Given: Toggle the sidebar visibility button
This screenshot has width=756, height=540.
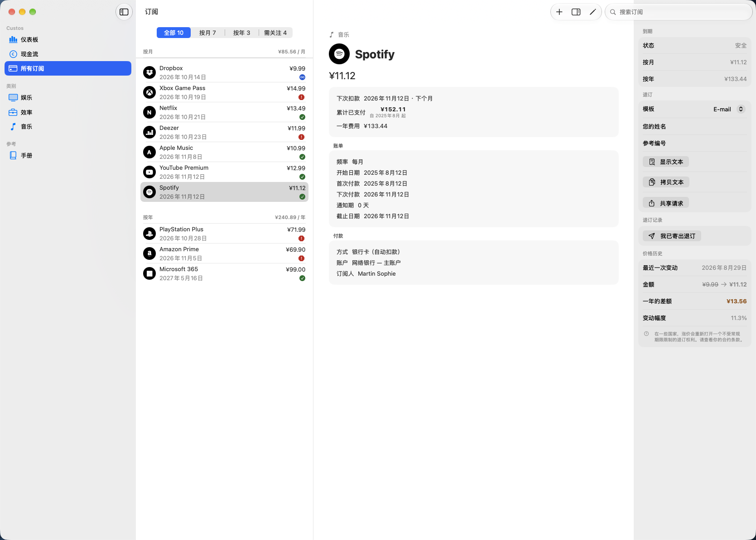Looking at the screenshot, I should [x=124, y=12].
